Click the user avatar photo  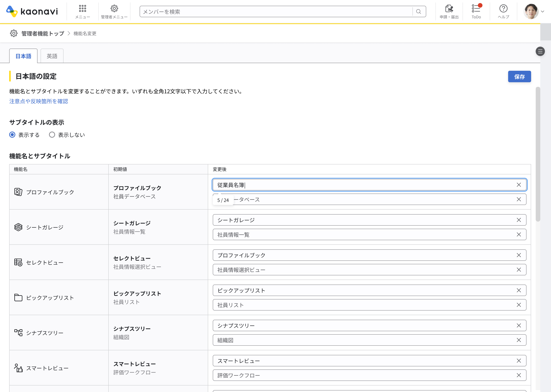coord(531,11)
